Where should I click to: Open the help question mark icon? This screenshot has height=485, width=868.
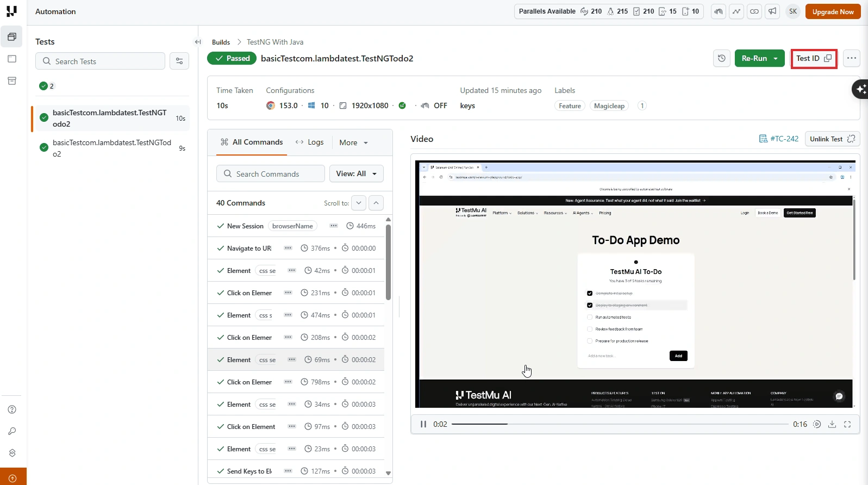[x=12, y=409]
